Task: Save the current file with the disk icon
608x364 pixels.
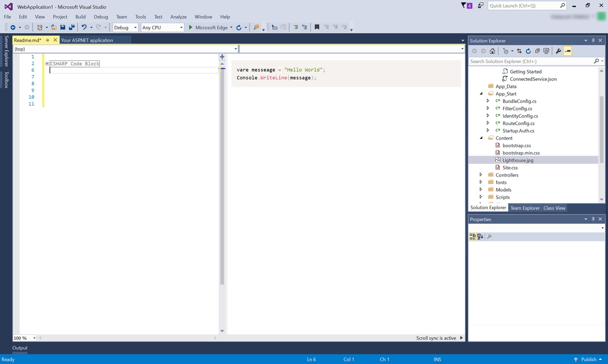Action: [x=63, y=28]
